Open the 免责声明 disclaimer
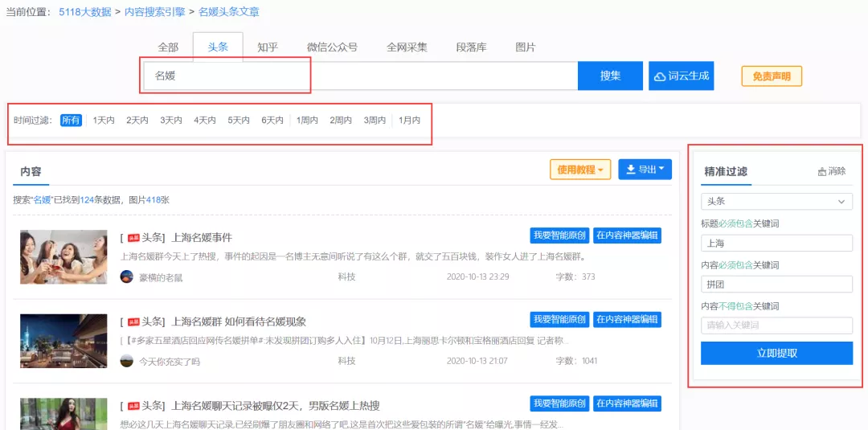 (x=771, y=76)
